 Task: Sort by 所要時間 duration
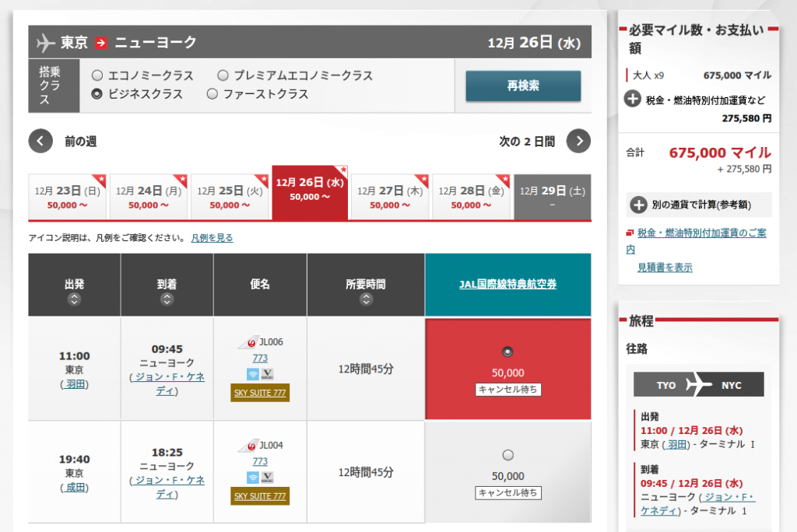[366, 299]
